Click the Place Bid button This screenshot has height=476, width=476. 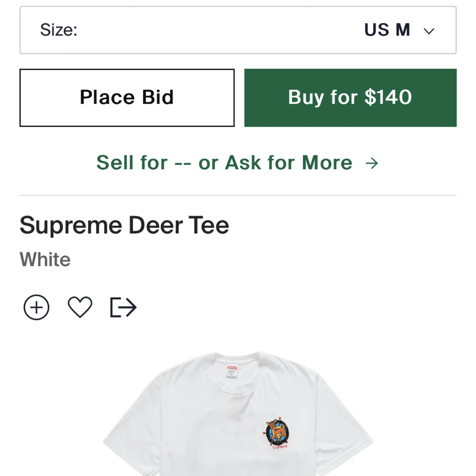pyautogui.click(x=127, y=97)
